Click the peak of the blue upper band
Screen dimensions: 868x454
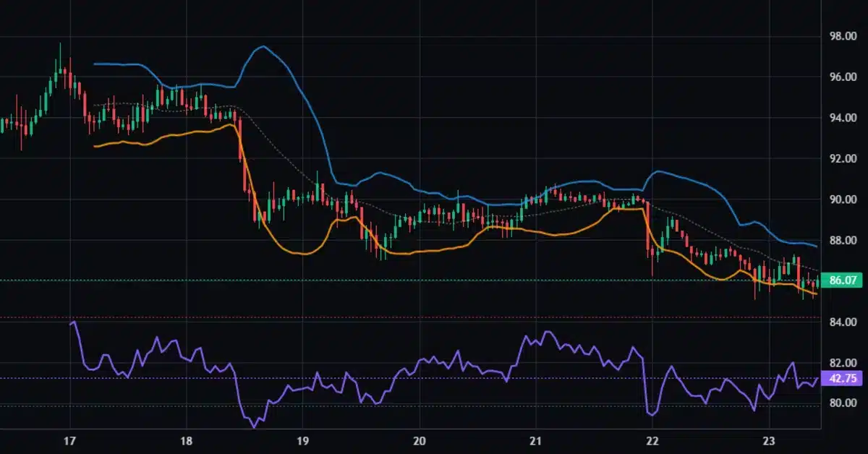tap(263, 46)
